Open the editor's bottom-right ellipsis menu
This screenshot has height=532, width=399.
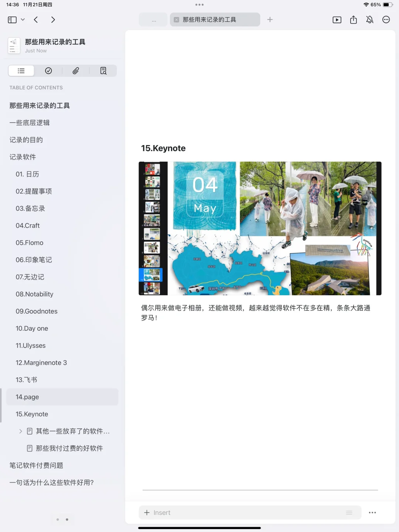tap(372, 512)
